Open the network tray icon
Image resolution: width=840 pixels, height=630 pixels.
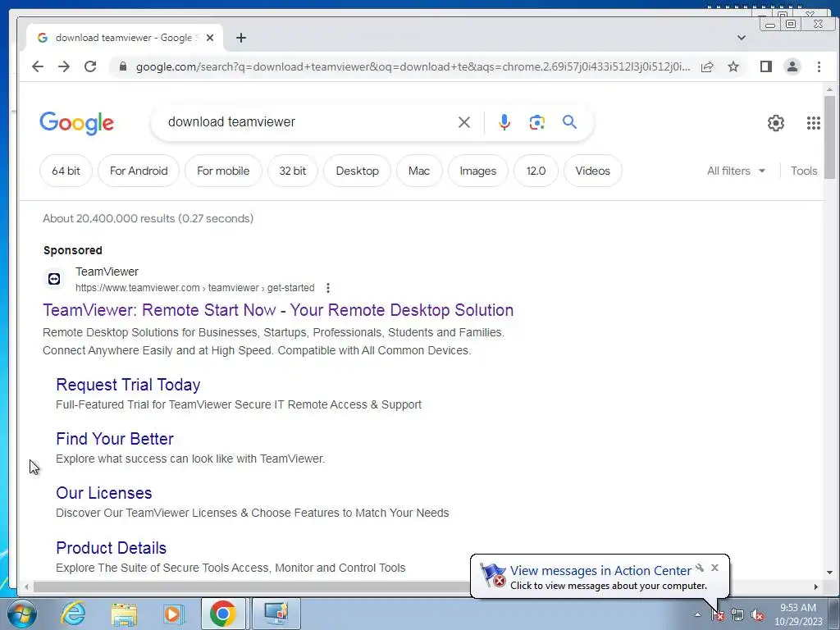click(x=737, y=615)
